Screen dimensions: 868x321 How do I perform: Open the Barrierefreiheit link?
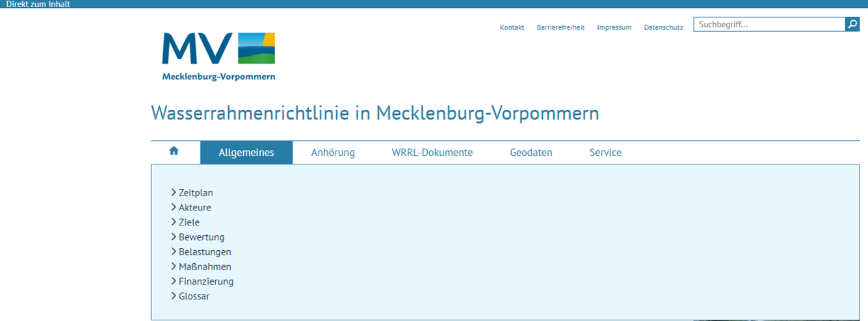coord(560,27)
